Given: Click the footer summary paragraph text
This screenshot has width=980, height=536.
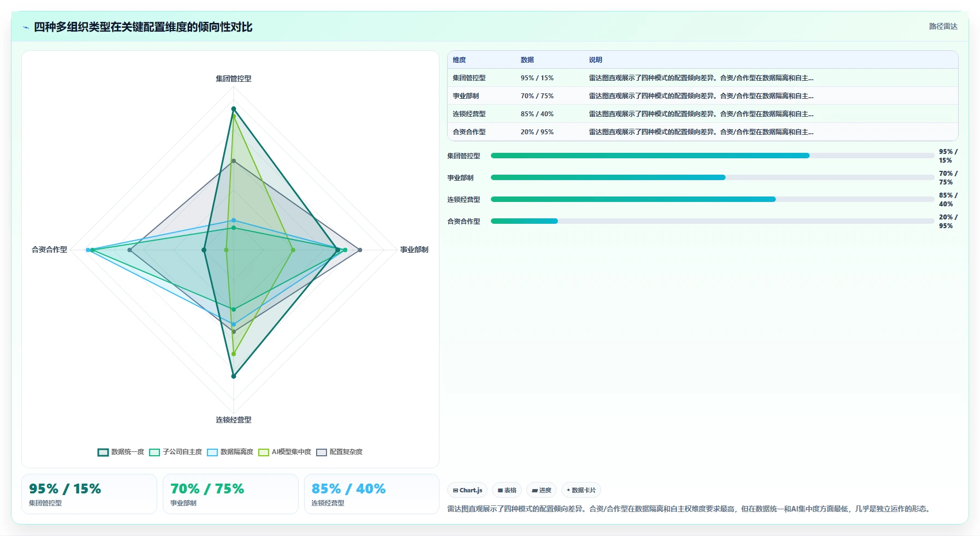Looking at the screenshot, I should 690,509.
